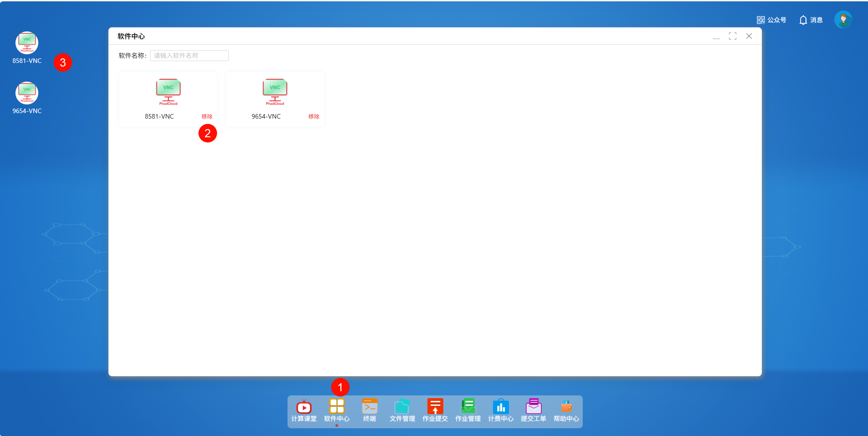
Task: Click the 8581-VNC icon in 软件中心
Action: 168,92
